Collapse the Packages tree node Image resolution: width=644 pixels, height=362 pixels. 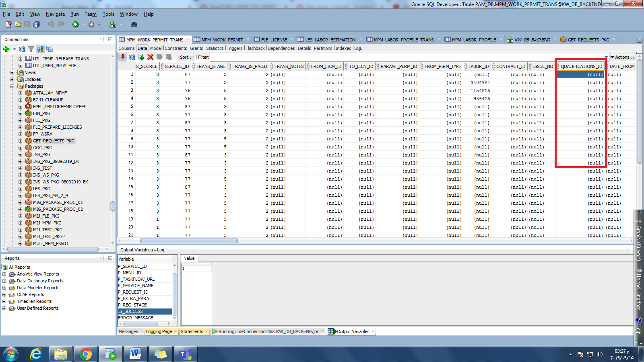[12, 86]
